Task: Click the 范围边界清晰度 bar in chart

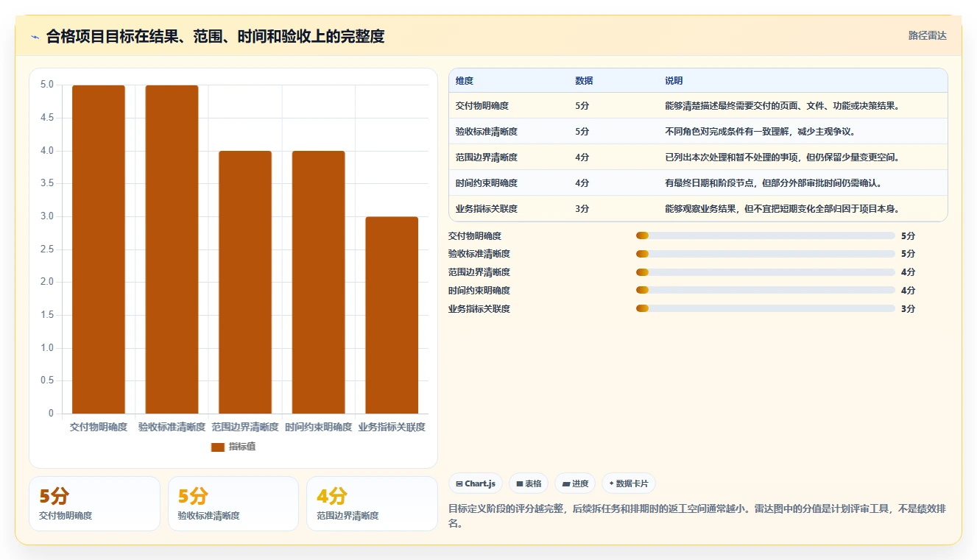Action: (x=245, y=283)
